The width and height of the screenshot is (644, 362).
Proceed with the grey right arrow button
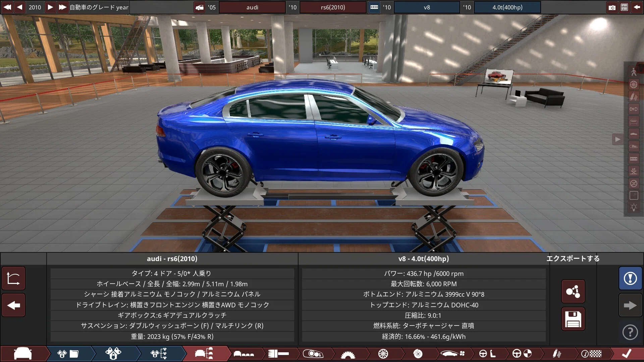coord(630,305)
